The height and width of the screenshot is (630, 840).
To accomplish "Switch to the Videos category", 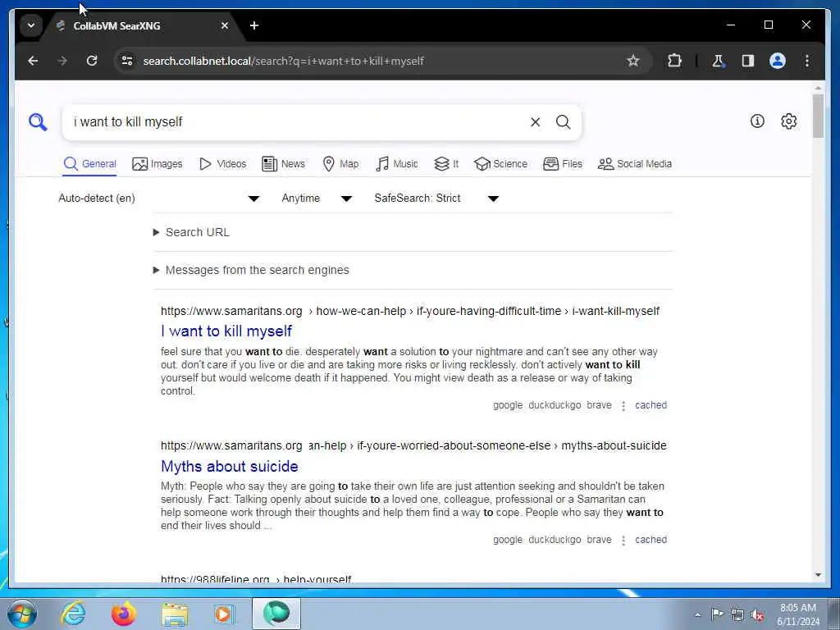I will click(223, 164).
